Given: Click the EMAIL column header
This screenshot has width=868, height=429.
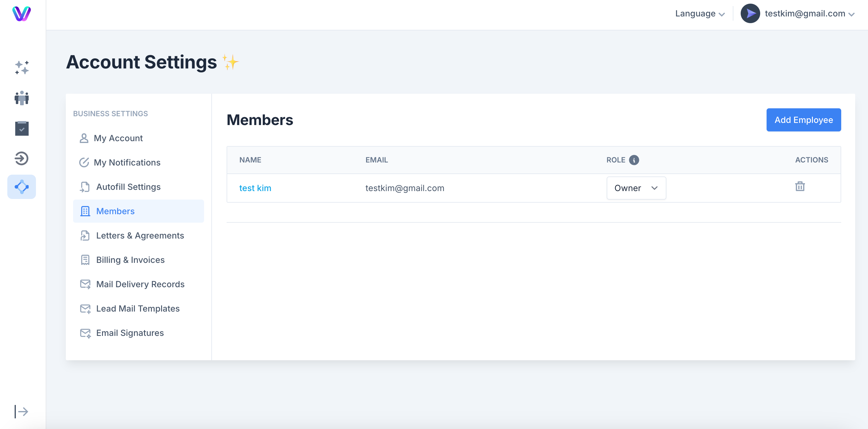Looking at the screenshot, I should (377, 160).
